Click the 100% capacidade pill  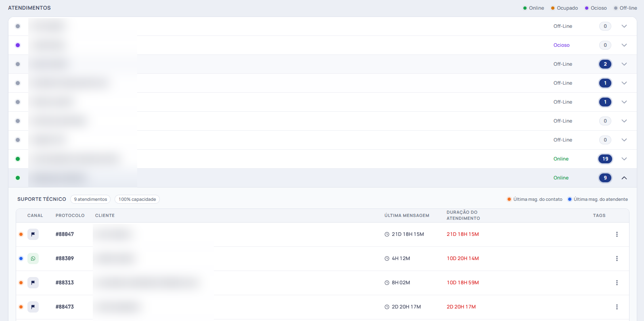[x=137, y=199]
